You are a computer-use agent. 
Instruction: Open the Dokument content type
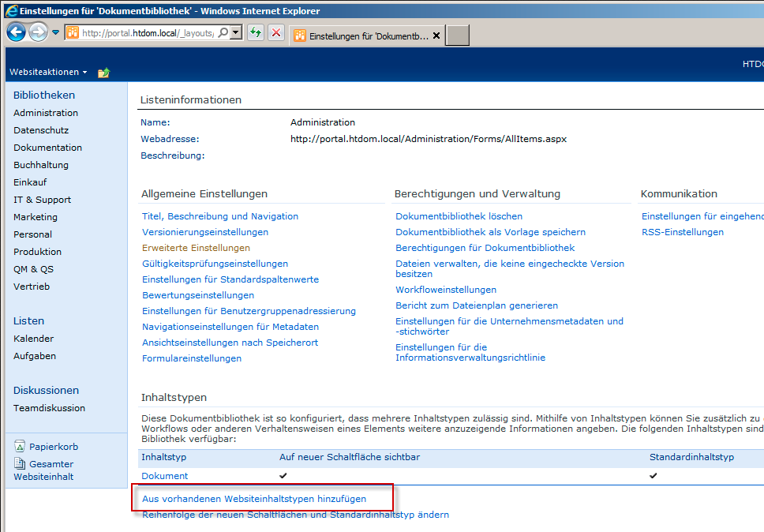[x=164, y=476]
